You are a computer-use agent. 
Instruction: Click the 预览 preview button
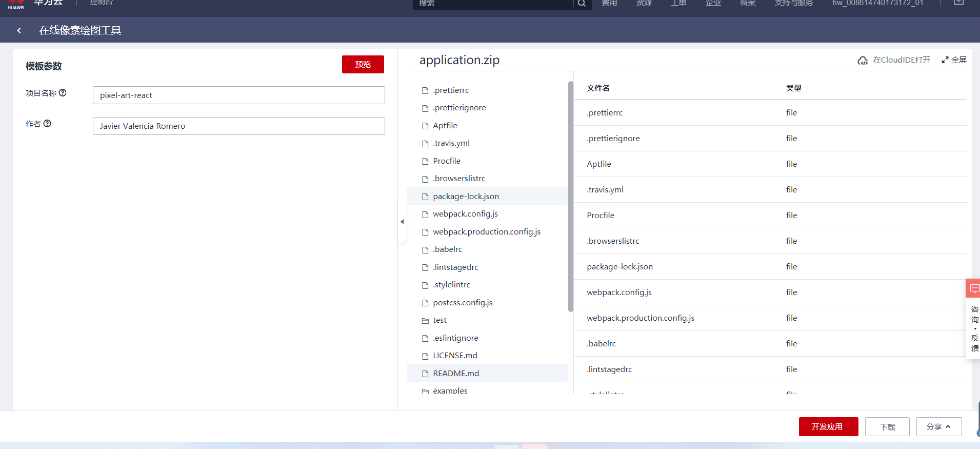click(363, 64)
